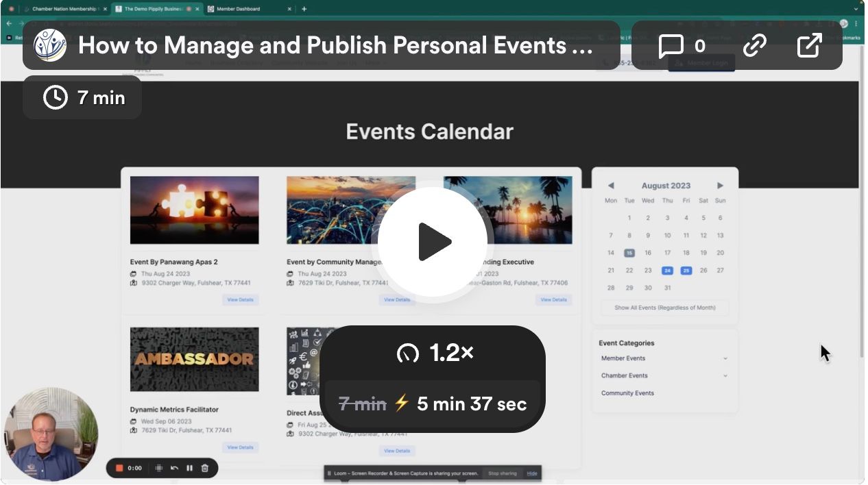The height and width of the screenshot is (485, 868).
Task: View Details for Event By Panawang Apas 2
Action: [240, 299]
